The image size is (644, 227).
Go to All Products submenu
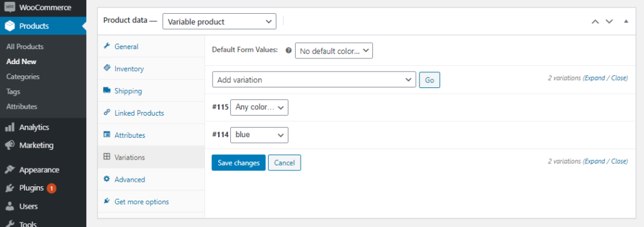(25, 47)
